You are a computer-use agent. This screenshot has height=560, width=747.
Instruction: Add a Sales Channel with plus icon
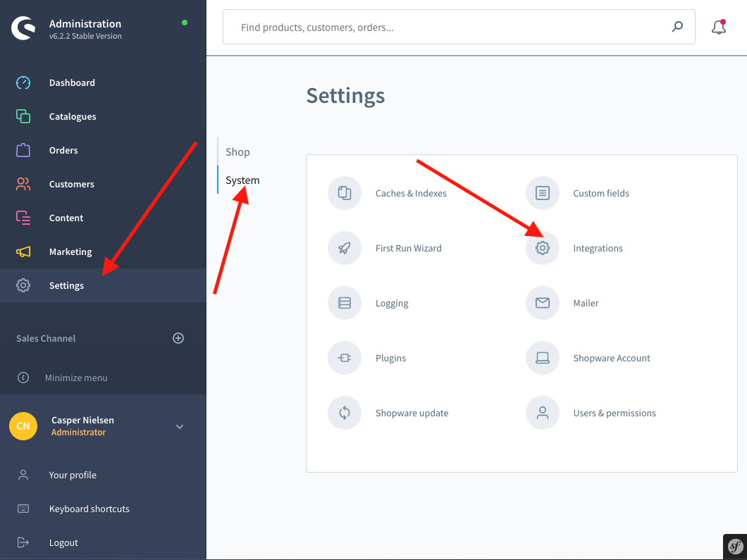(x=178, y=338)
